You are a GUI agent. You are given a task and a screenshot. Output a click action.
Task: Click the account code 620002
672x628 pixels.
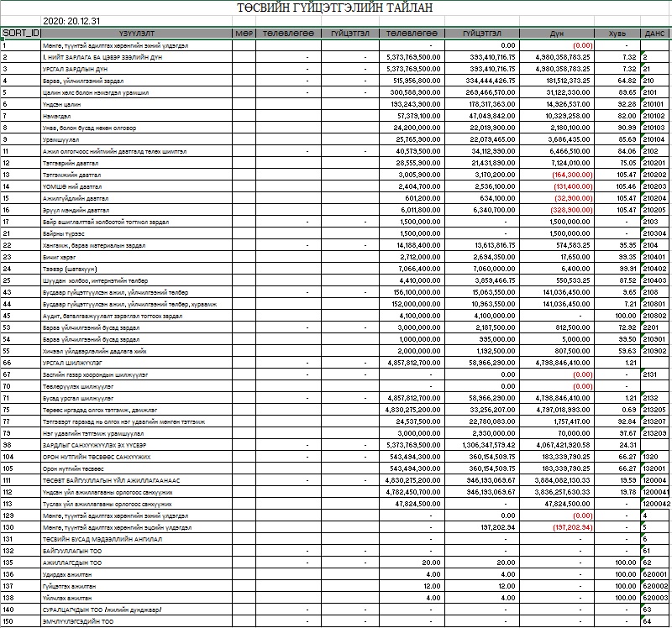(655, 586)
